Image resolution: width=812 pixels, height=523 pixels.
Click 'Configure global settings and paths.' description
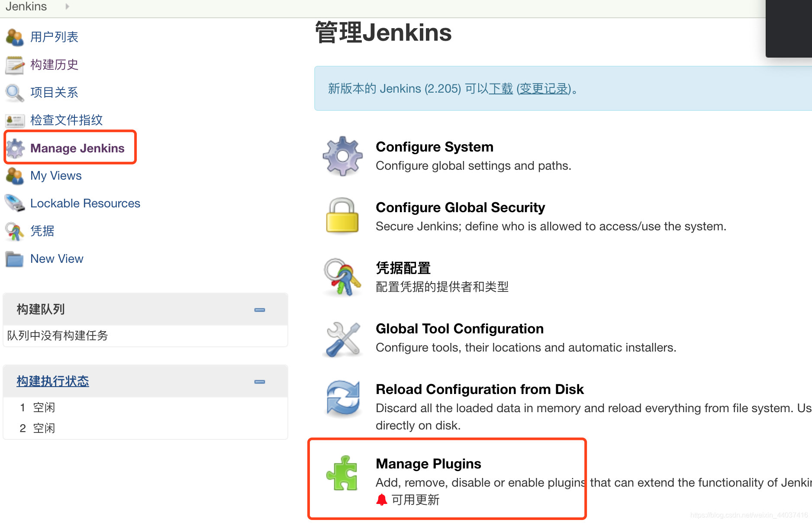(x=474, y=166)
